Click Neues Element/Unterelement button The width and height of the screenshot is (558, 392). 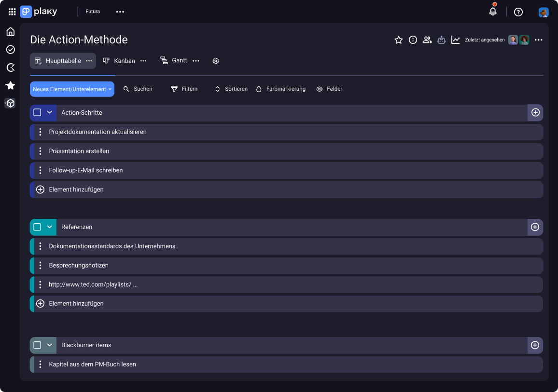pos(72,89)
